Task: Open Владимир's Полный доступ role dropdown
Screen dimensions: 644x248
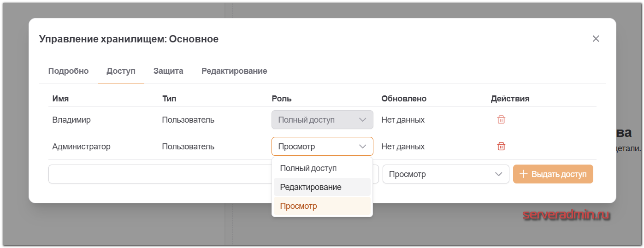Action: click(322, 120)
